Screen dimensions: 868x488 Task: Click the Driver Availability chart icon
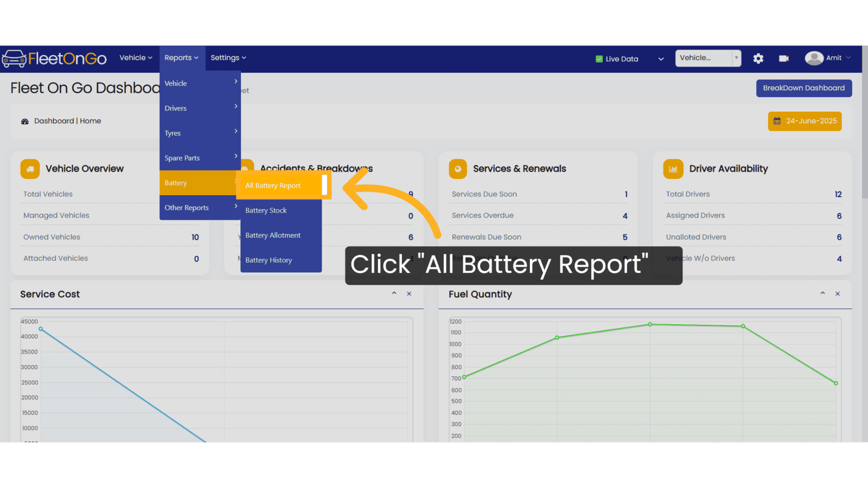point(673,169)
